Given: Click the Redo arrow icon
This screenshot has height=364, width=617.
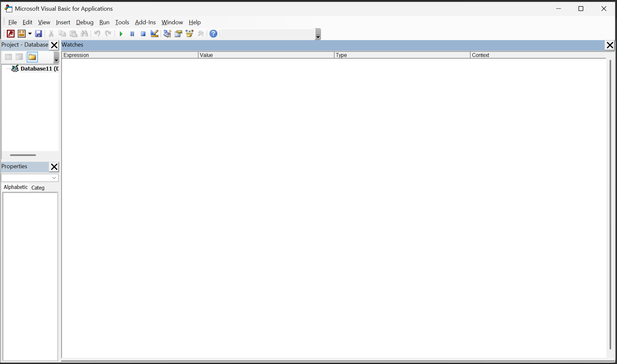Looking at the screenshot, I should click(108, 34).
